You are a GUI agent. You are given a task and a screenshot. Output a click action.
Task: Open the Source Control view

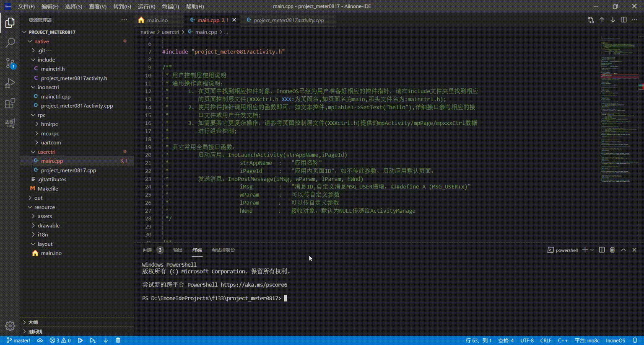pos(10,63)
